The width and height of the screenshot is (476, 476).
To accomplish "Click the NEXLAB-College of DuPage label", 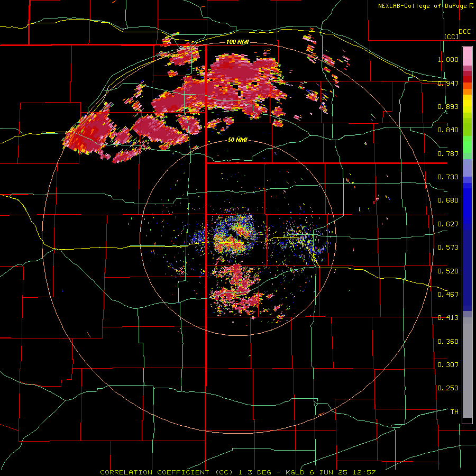I will [x=422, y=6].
